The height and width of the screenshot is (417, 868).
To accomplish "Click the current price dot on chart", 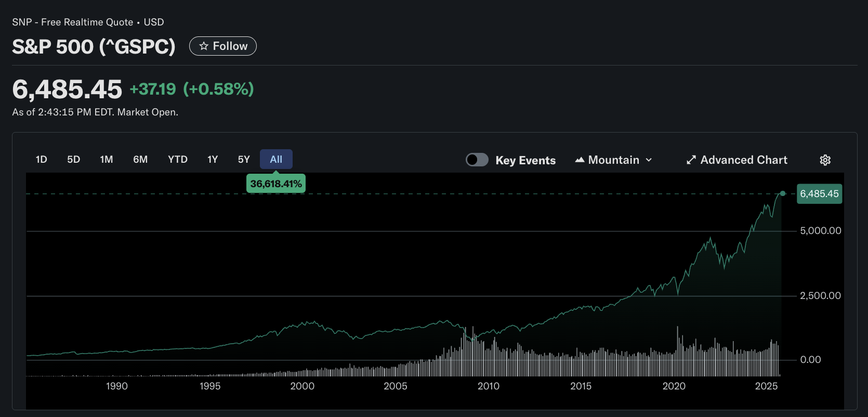I will tap(783, 193).
